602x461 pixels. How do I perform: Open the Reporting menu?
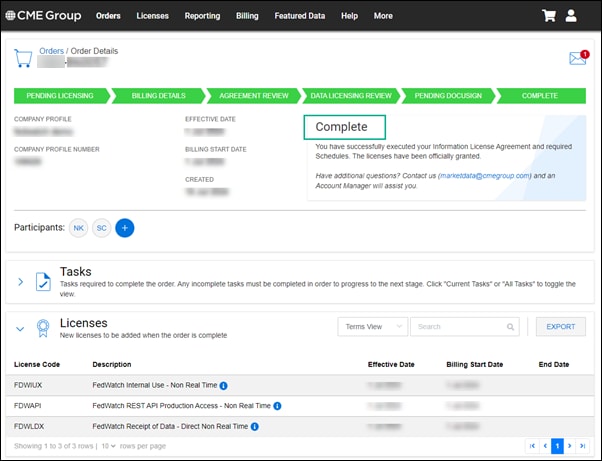202,16
